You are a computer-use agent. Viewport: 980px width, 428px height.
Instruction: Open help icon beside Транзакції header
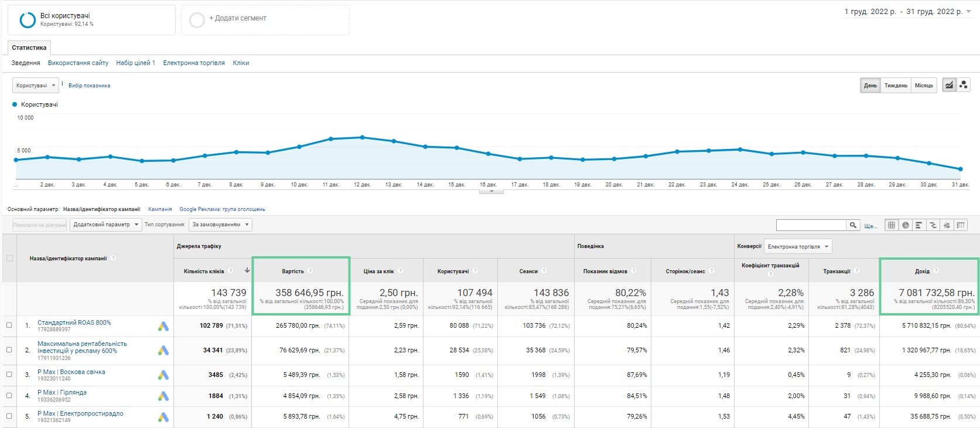pyautogui.click(x=856, y=271)
